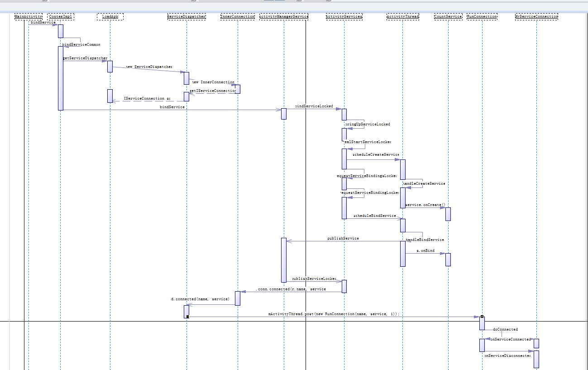Click the s.onBind message label
Screen dimensions: 588x370
425,250
